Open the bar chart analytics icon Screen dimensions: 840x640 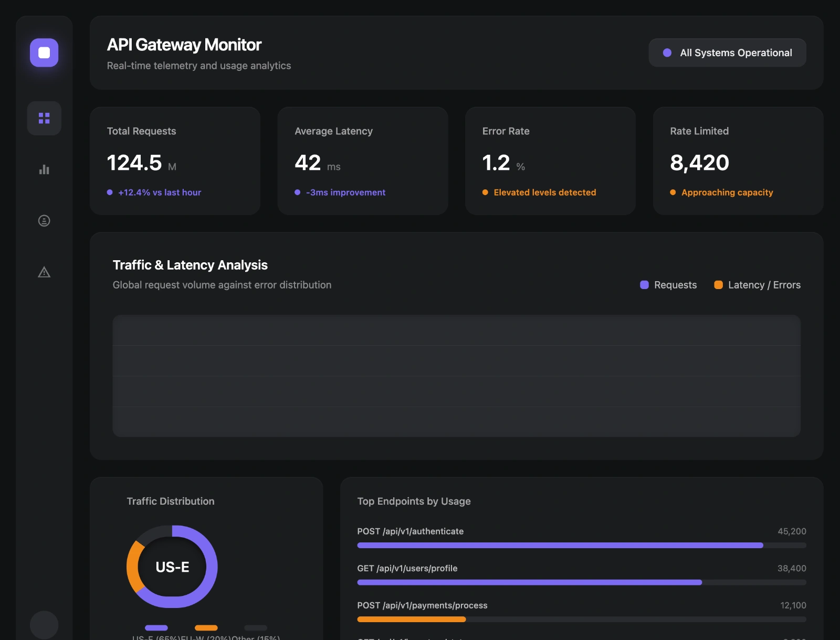(x=44, y=169)
